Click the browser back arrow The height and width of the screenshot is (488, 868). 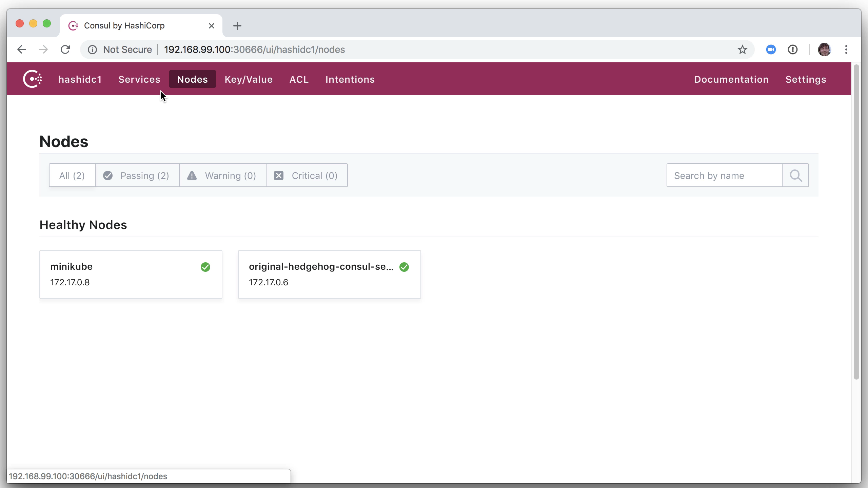coord(22,49)
